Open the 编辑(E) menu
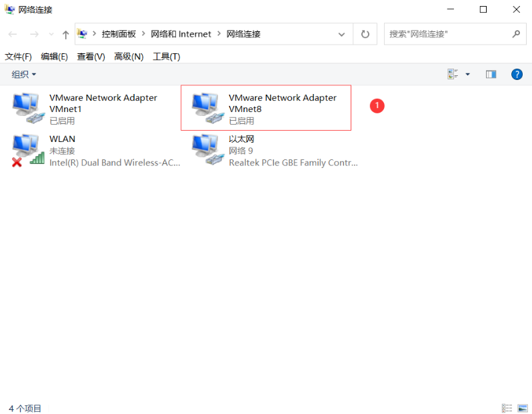 [54, 57]
